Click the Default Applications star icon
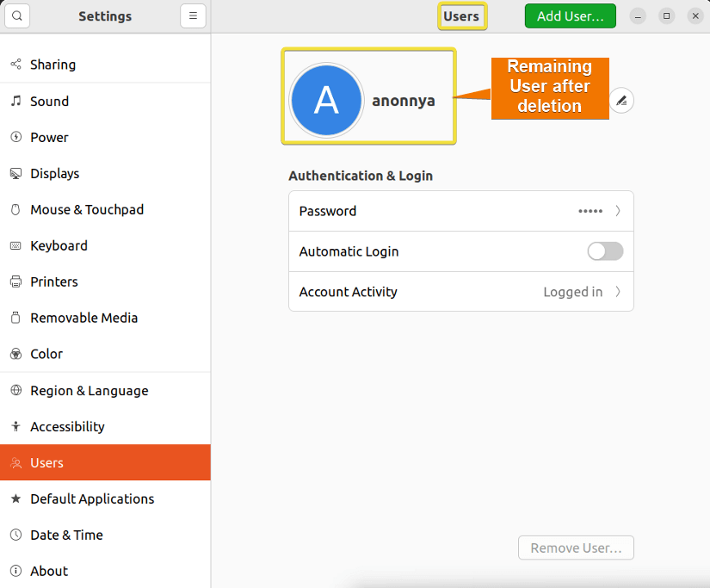 pyautogui.click(x=15, y=498)
